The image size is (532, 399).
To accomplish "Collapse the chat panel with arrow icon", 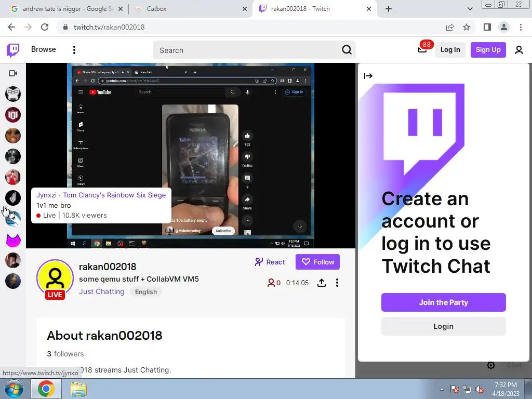I will [x=368, y=76].
